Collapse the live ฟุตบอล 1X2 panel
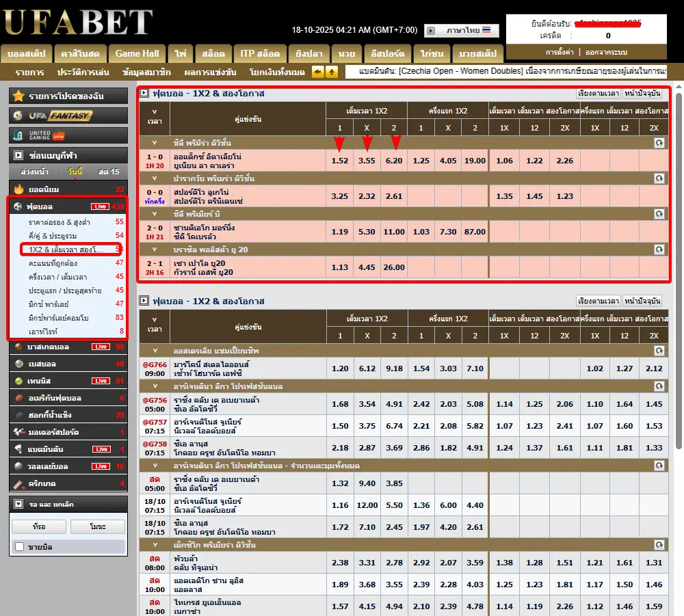The height and width of the screenshot is (616, 684). pos(144,93)
